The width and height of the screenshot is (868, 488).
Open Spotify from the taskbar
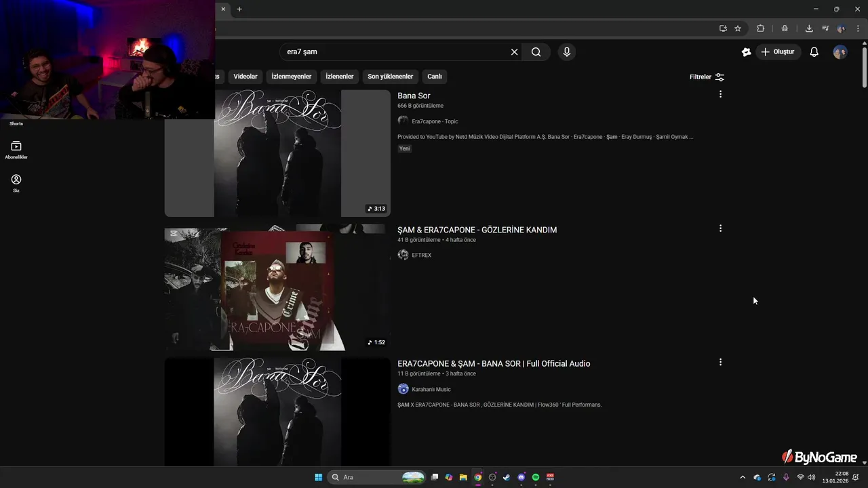tap(536, 477)
